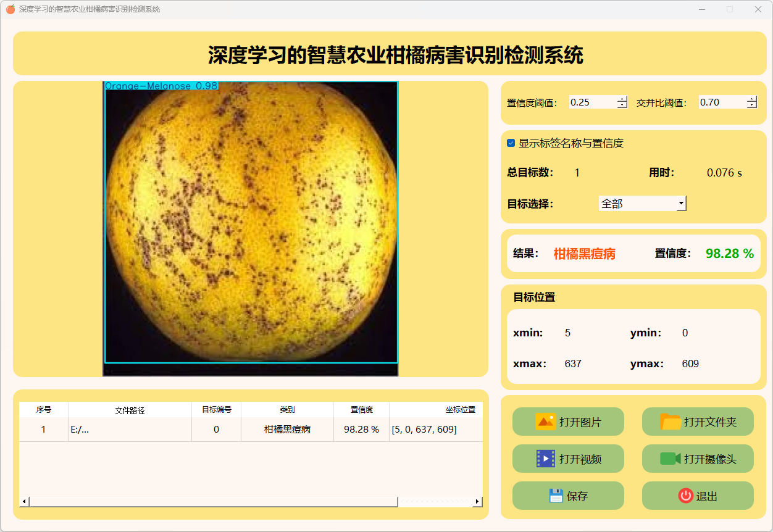Viewport: 773px width, 532px height.
Task: Click the 置信度阈值 input field
Action: [592, 102]
